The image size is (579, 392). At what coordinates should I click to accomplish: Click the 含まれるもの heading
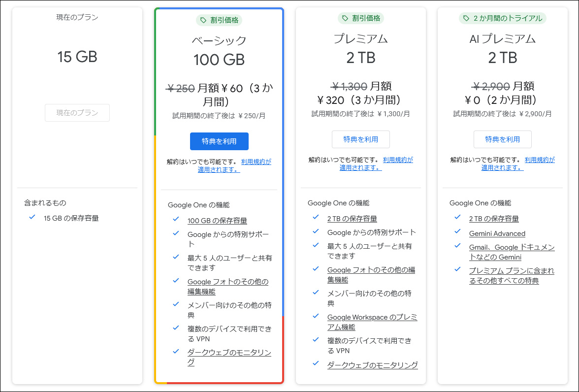(x=45, y=203)
